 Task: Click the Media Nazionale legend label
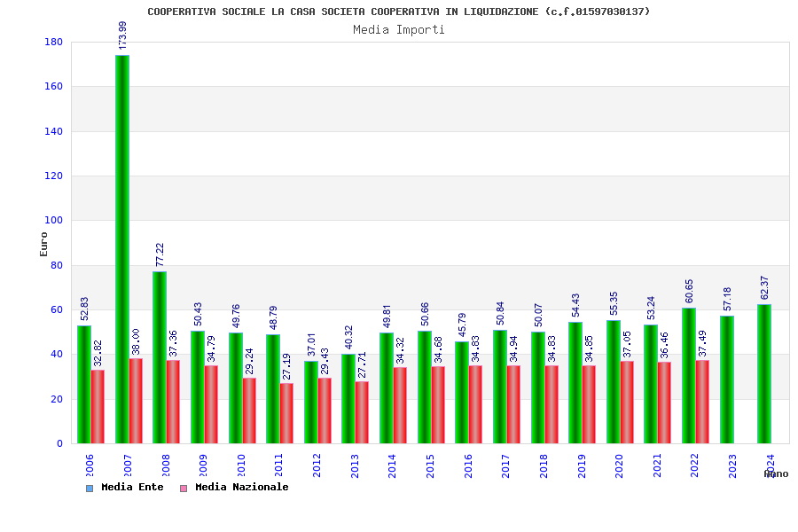point(242,487)
